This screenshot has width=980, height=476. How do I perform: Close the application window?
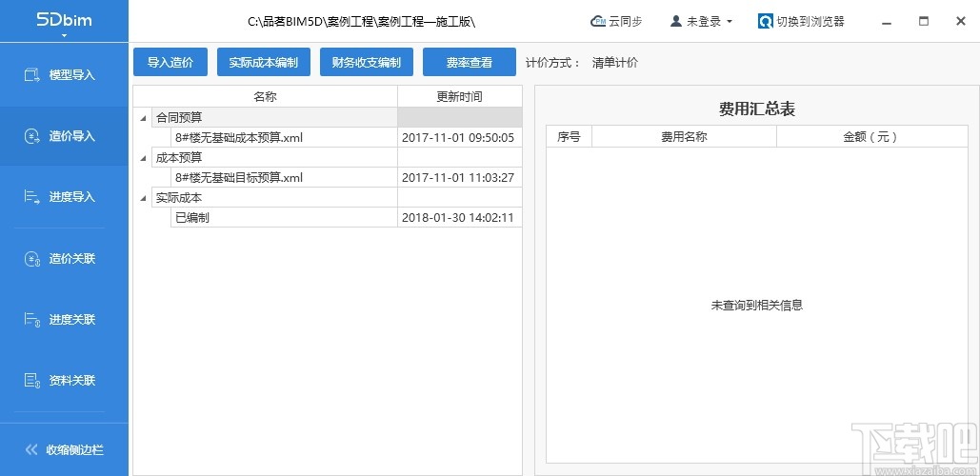961,21
